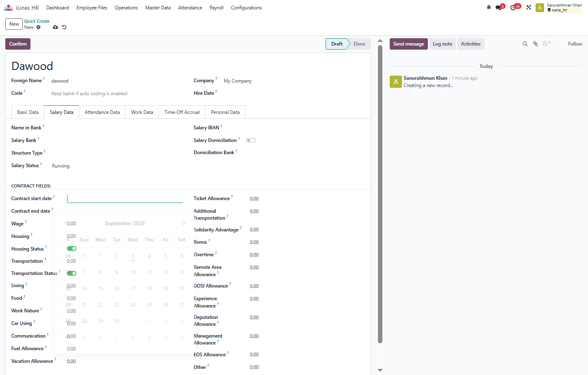This screenshot has height=375, width=588.
Task: Click the scroll-down arrow of the form scrollbar
Action: point(380,370)
